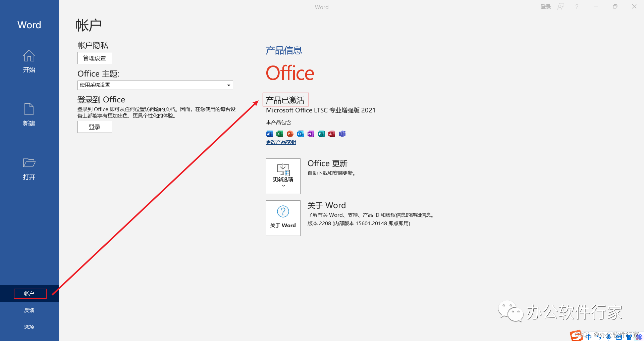Screen dimensions: 644x341
Task: Click the Access app icon under 本产品包含
Action: pyautogui.click(x=332, y=134)
